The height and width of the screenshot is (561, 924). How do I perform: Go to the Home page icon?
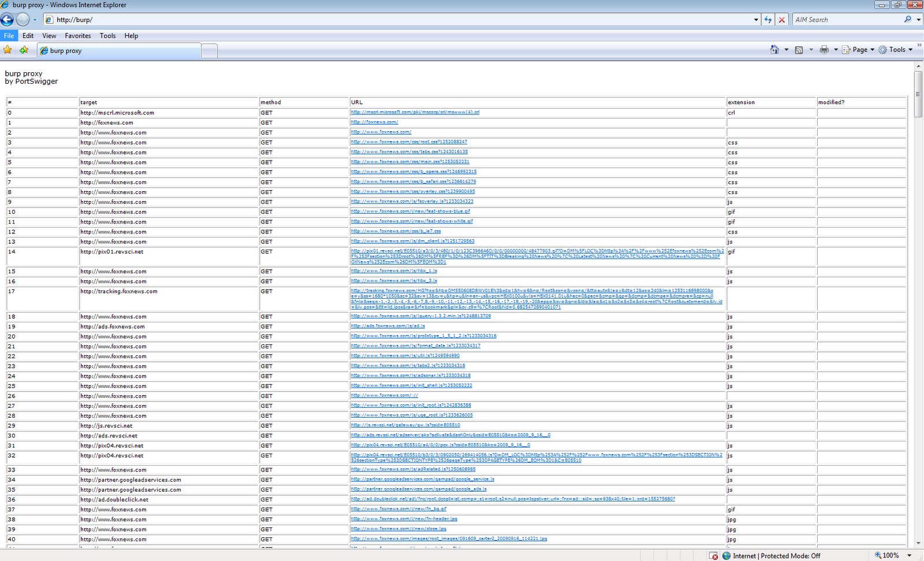[x=774, y=50]
